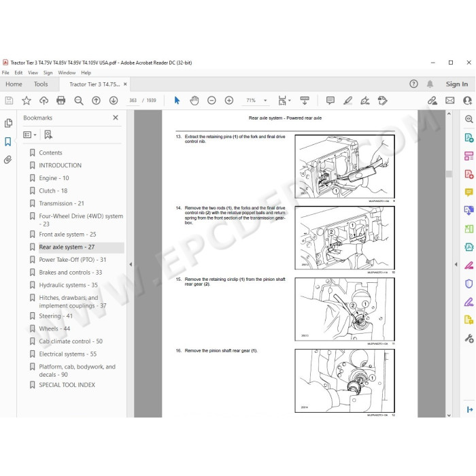Open the Transmission - 21 bookmark
476x476 pixels.
pyautogui.click(x=61, y=203)
